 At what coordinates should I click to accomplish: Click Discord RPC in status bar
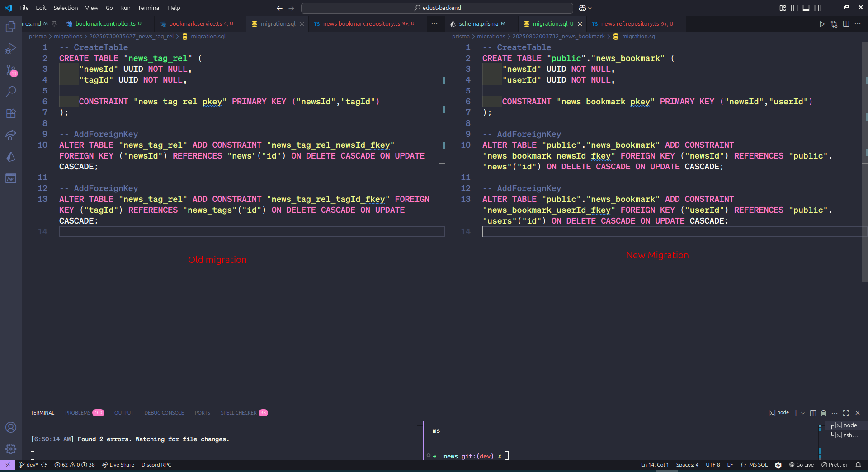[156, 465]
